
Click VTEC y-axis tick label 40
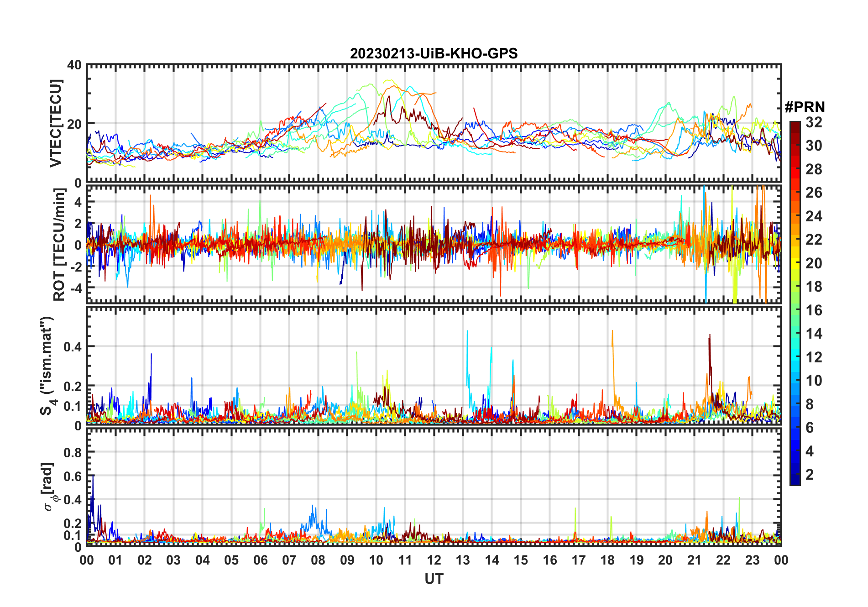[74, 65]
